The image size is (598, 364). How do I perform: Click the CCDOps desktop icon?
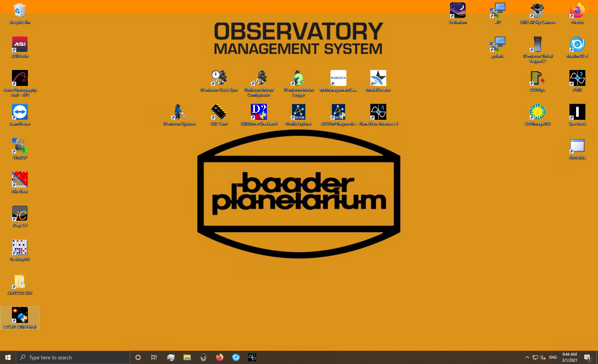point(537,79)
